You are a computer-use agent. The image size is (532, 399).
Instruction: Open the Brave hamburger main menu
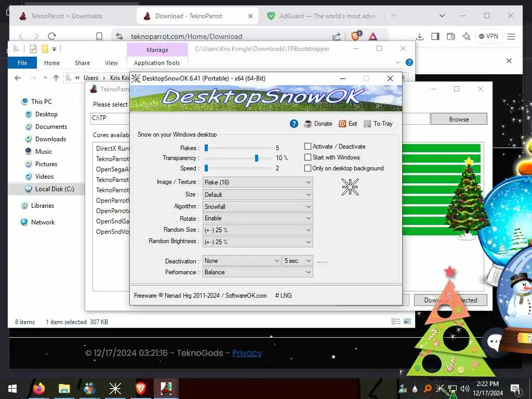[x=511, y=36]
